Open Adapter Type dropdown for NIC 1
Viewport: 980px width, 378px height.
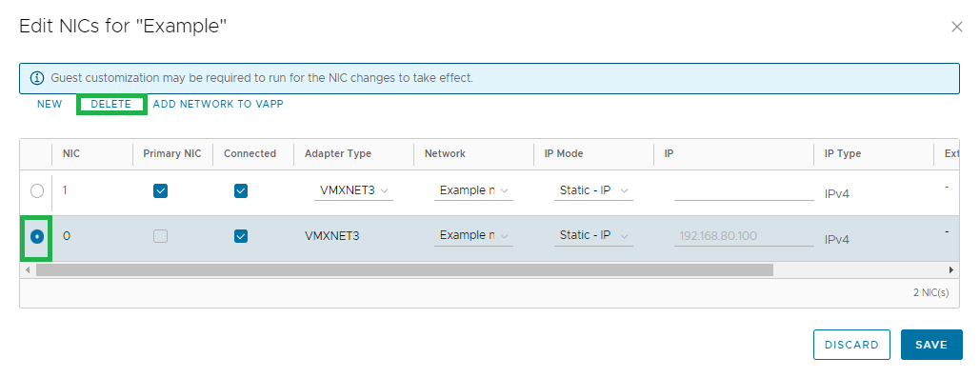point(353,190)
